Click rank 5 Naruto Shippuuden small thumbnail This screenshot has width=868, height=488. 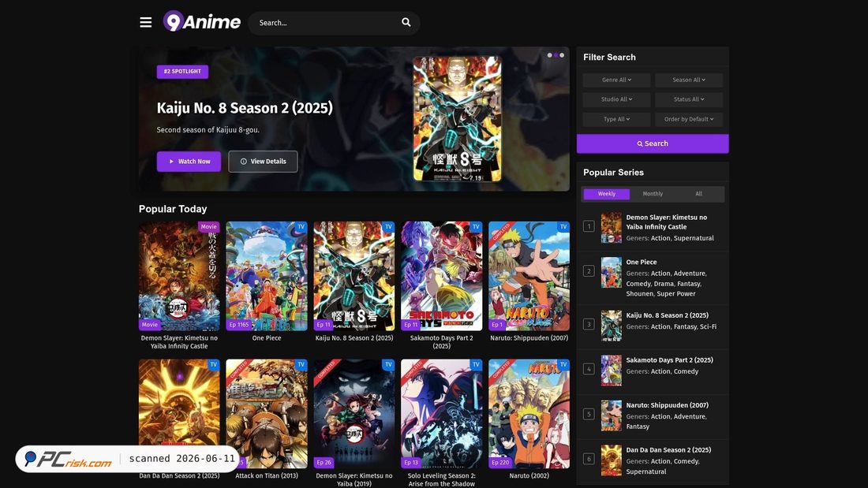pos(611,415)
